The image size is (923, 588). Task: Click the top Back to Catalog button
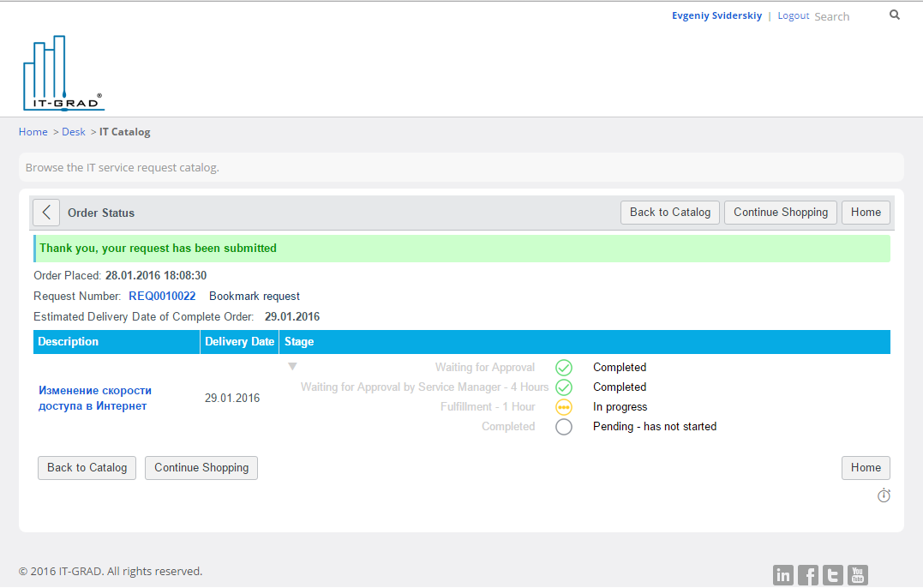(669, 213)
